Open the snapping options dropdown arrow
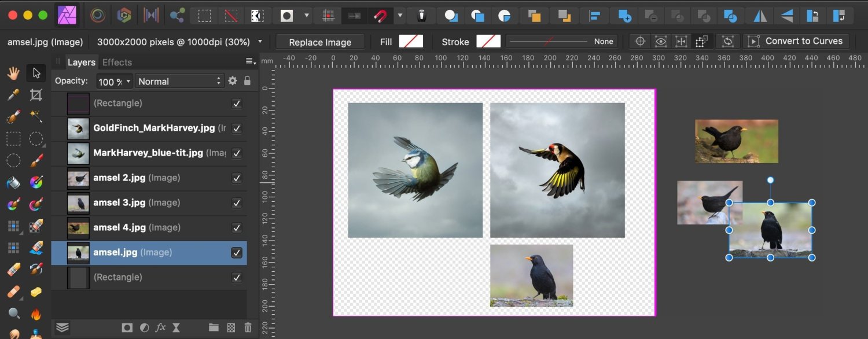 click(x=399, y=16)
